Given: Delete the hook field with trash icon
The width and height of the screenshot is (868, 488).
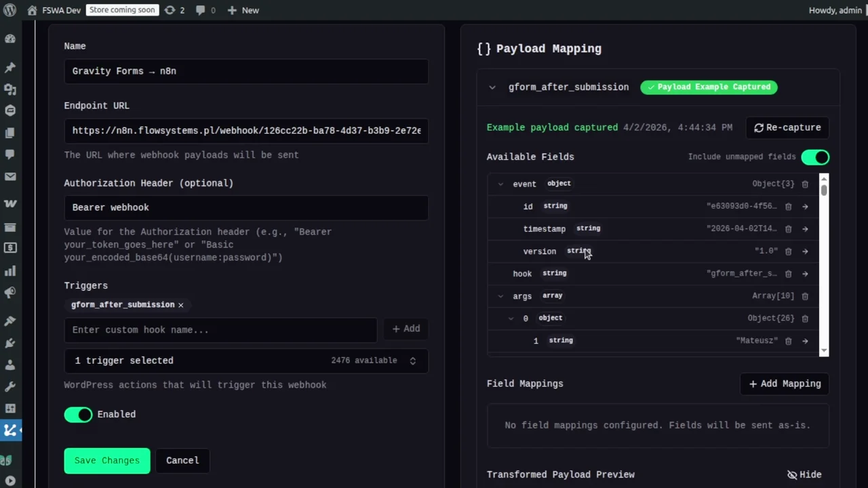Looking at the screenshot, I should [788, 274].
